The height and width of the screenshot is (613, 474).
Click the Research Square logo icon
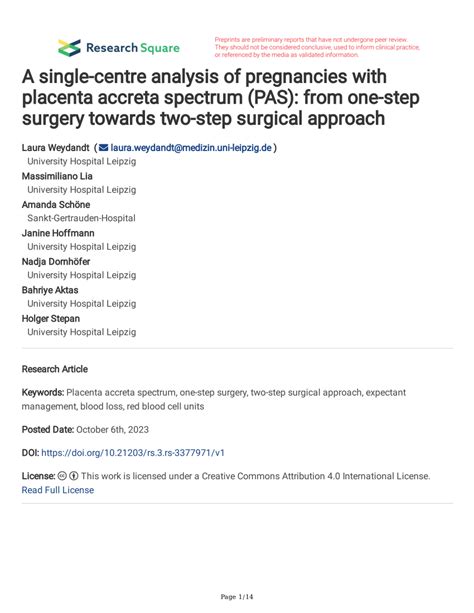[69, 48]
